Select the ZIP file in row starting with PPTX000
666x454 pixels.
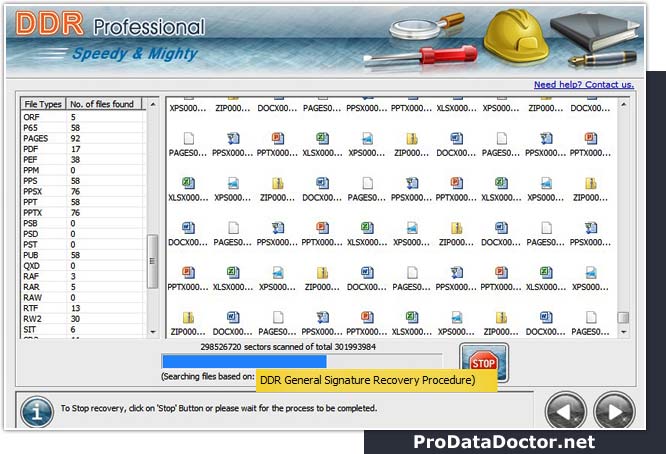(x=322, y=279)
